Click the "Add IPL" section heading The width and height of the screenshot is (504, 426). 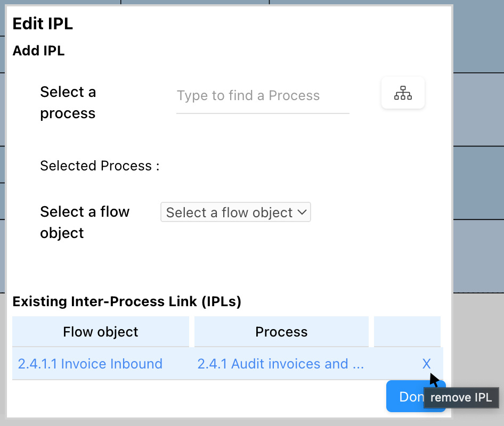click(38, 51)
